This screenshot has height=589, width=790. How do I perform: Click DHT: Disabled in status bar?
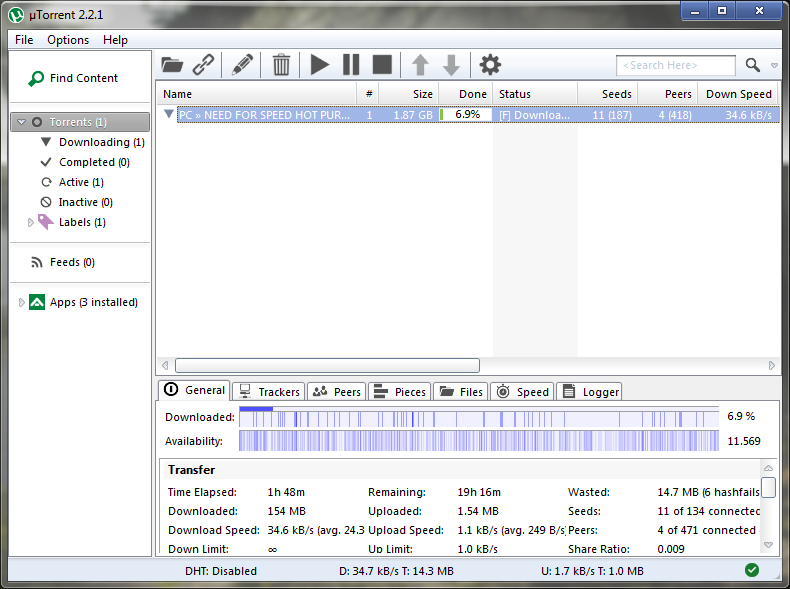click(x=221, y=571)
